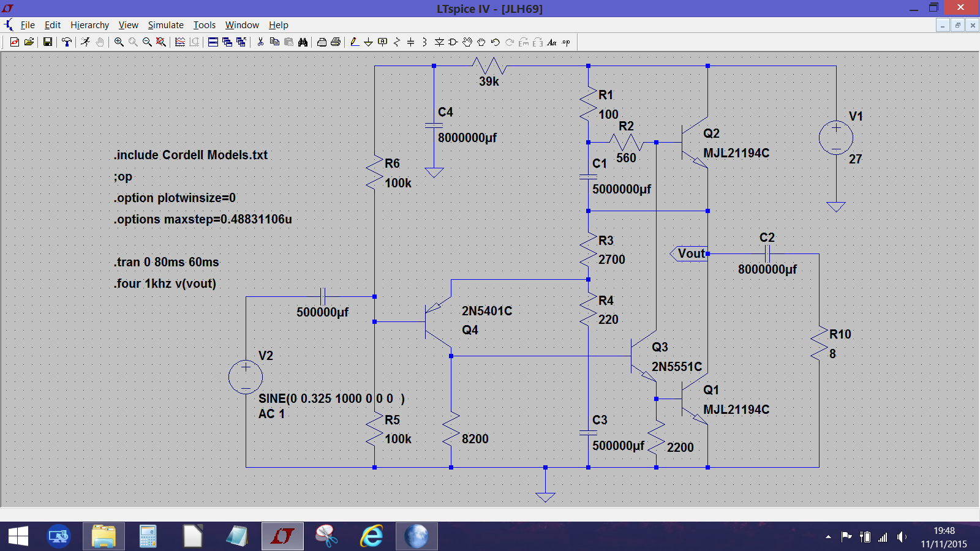The width and height of the screenshot is (980, 551).
Task: Select the Cut scissors tool
Action: coord(260,42)
